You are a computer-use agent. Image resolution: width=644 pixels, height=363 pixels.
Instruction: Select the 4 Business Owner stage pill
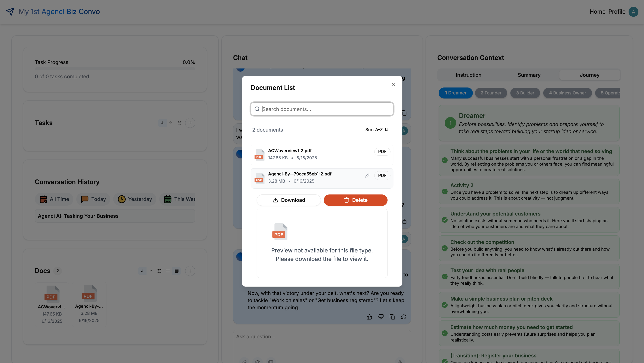pyautogui.click(x=567, y=93)
